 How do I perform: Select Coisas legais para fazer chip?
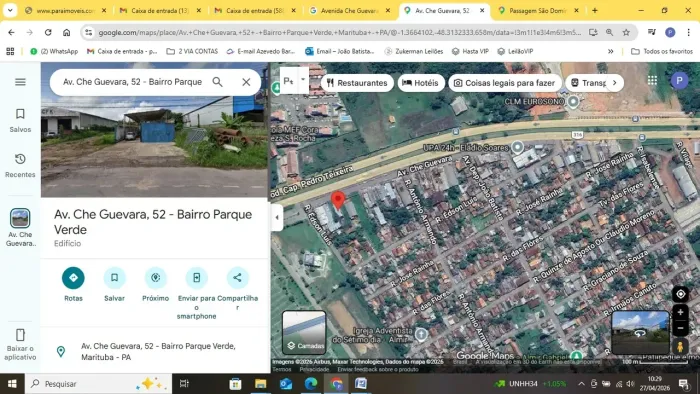click(x=505, y=83)
